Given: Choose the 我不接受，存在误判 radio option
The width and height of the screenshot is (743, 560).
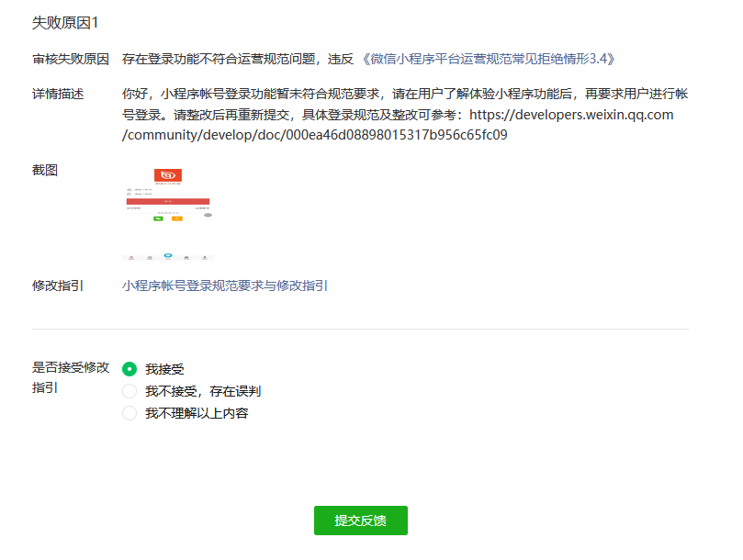Looking at the screenshot, I should [129, 391].
